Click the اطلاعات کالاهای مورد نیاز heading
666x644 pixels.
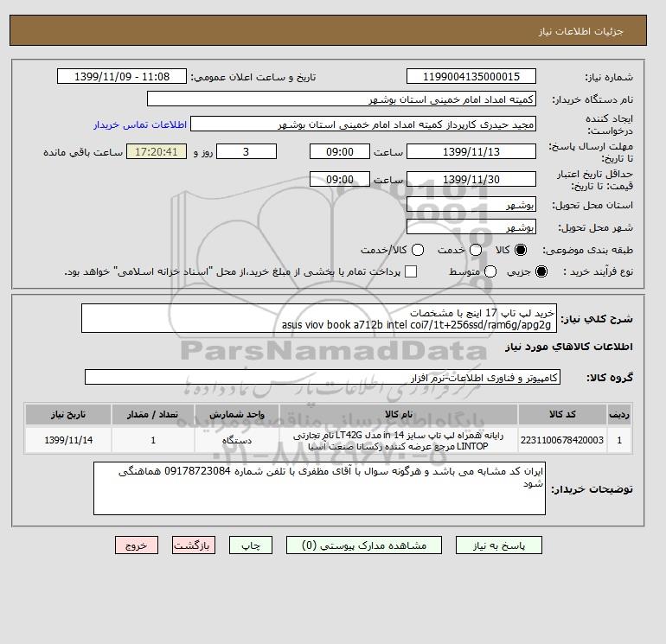[x=569, y=347]
